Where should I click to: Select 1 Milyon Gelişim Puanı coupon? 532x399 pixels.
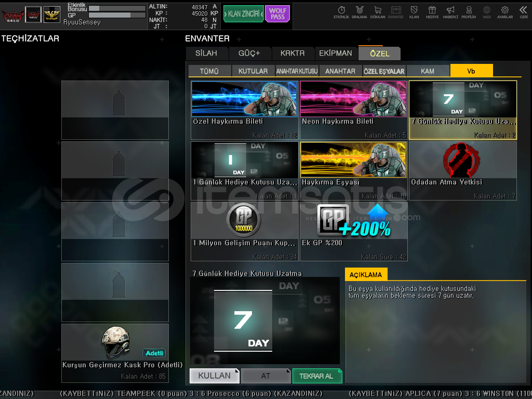tap(245, 231)
